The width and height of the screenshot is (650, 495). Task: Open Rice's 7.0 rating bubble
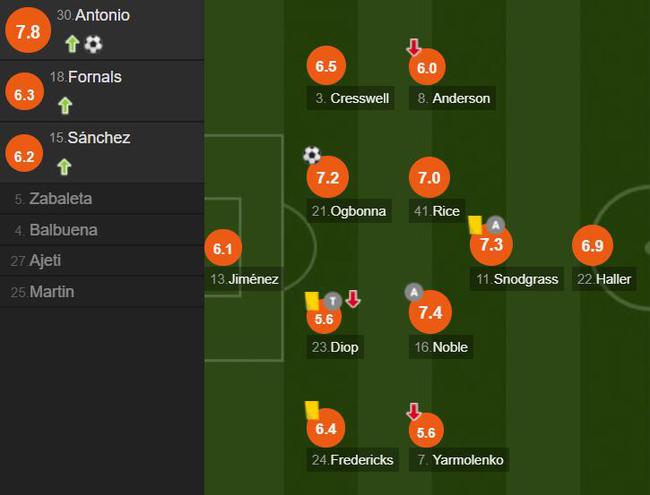pos(429,178)
